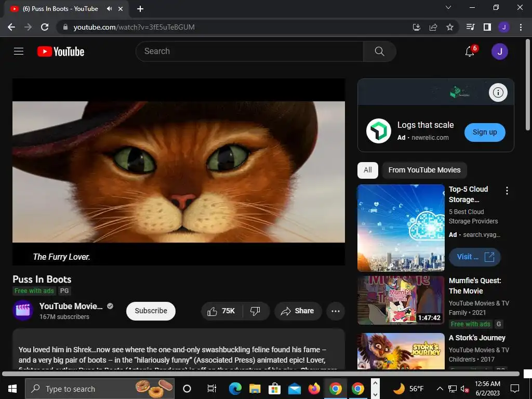Open the notifications bell
Screen dimensions: 532x399
tap(470, 51)
